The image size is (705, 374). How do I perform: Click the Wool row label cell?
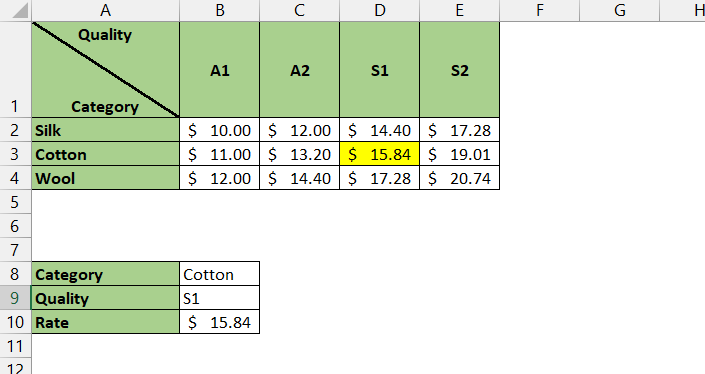click(x=106, y=178)
